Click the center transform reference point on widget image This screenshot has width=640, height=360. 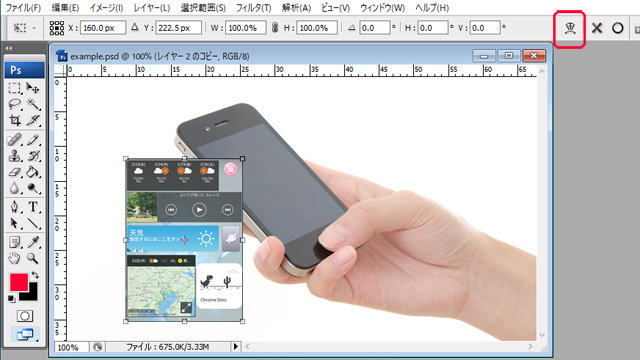point(184,240)
